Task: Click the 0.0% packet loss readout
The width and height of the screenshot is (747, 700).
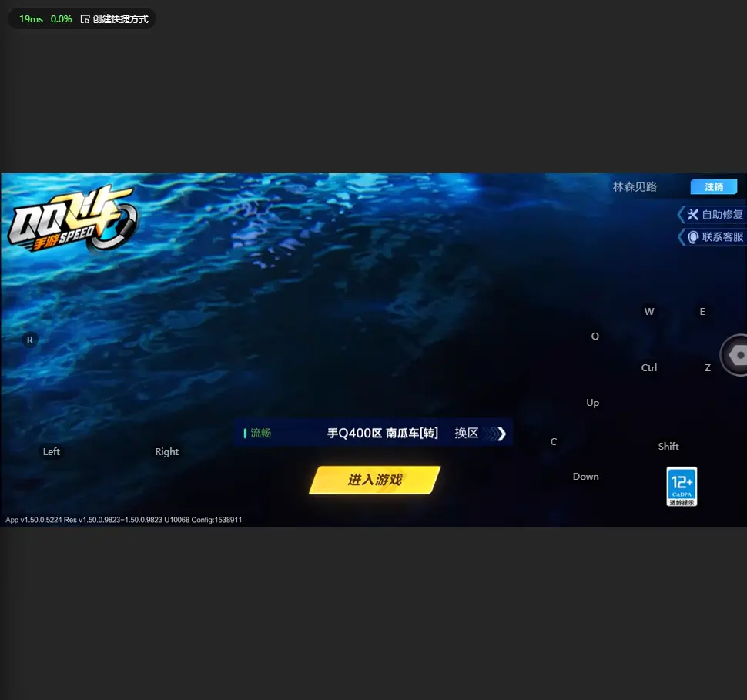Action: coord(61,19)
